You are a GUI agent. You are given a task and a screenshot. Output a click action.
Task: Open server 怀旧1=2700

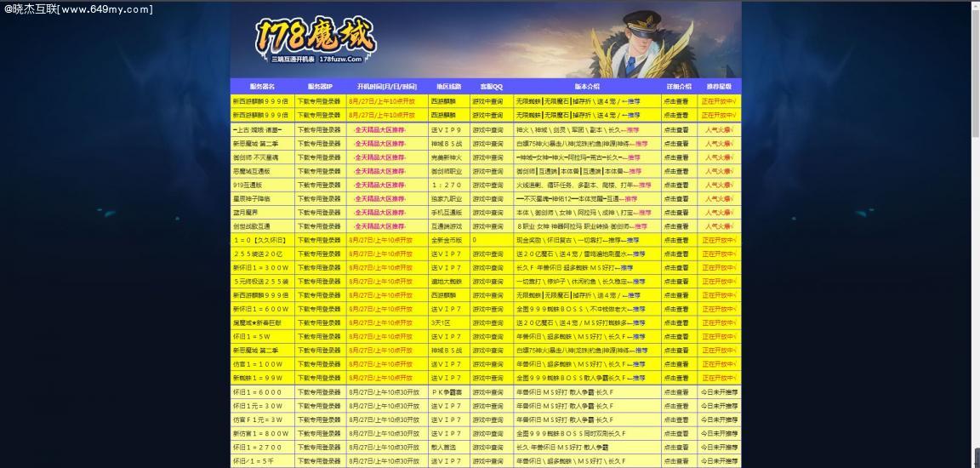coord(258,448)
